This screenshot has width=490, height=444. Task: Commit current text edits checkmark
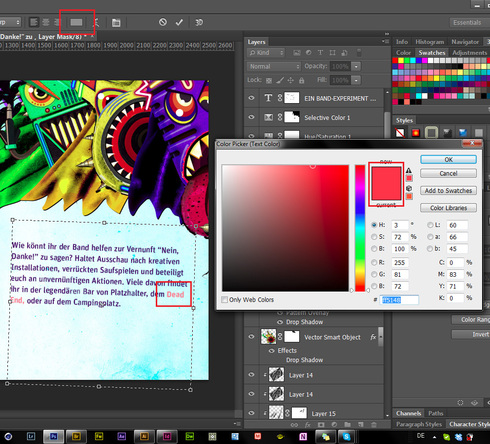[179, 22]
